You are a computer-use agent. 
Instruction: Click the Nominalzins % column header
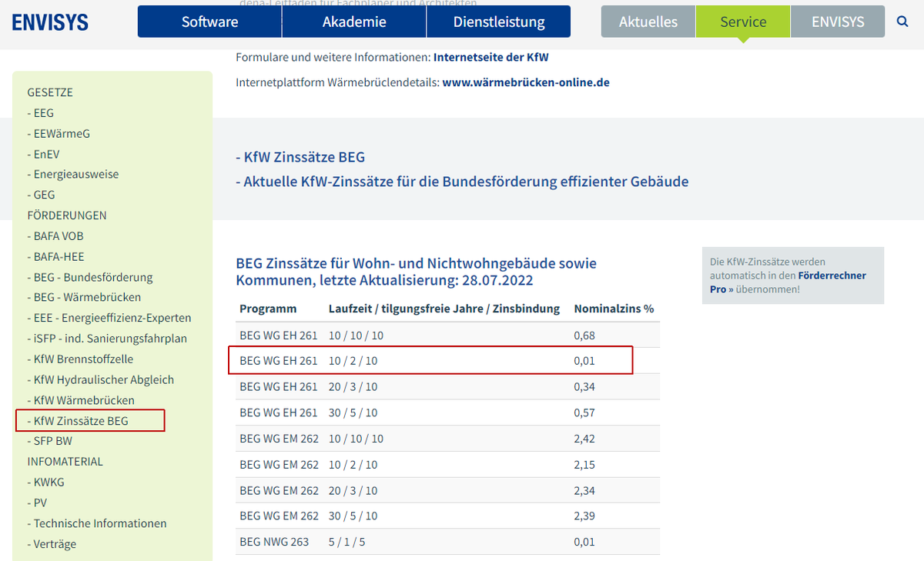614,309
